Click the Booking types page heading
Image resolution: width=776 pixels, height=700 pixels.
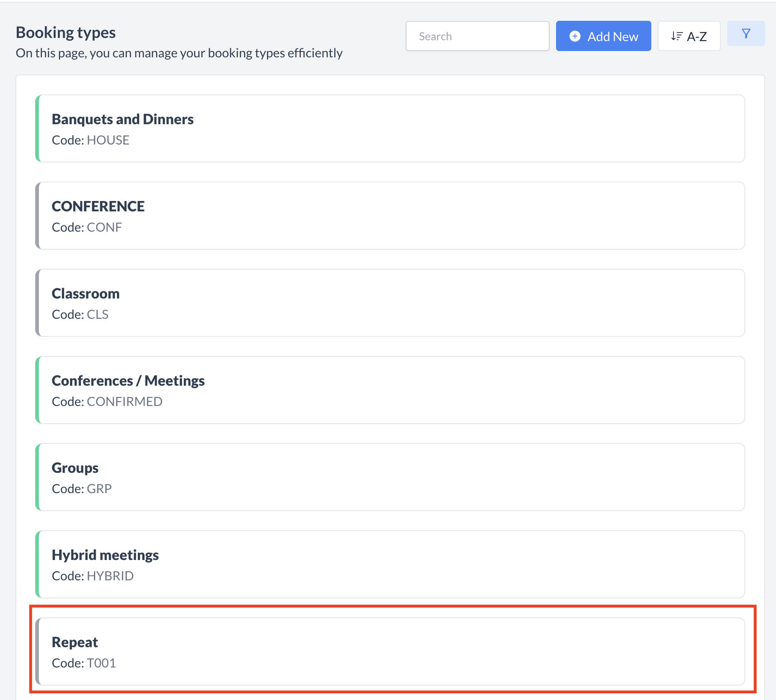click(x=65, y=32)
